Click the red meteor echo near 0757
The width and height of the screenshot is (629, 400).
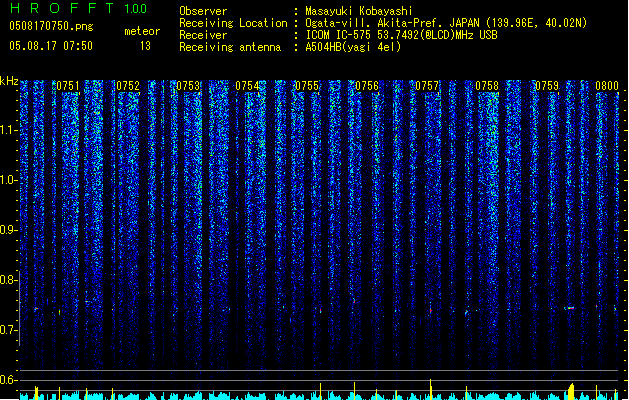coord(430,310)
